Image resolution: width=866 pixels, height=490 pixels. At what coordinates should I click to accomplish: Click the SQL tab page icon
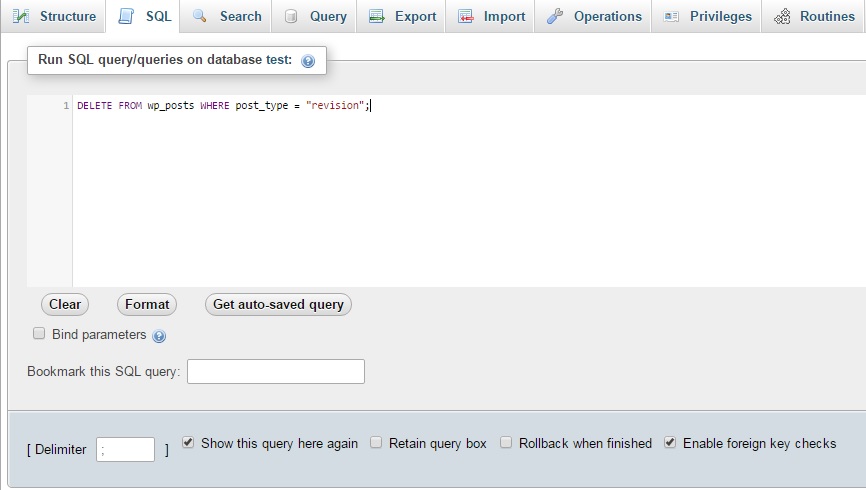coord(126,16)
